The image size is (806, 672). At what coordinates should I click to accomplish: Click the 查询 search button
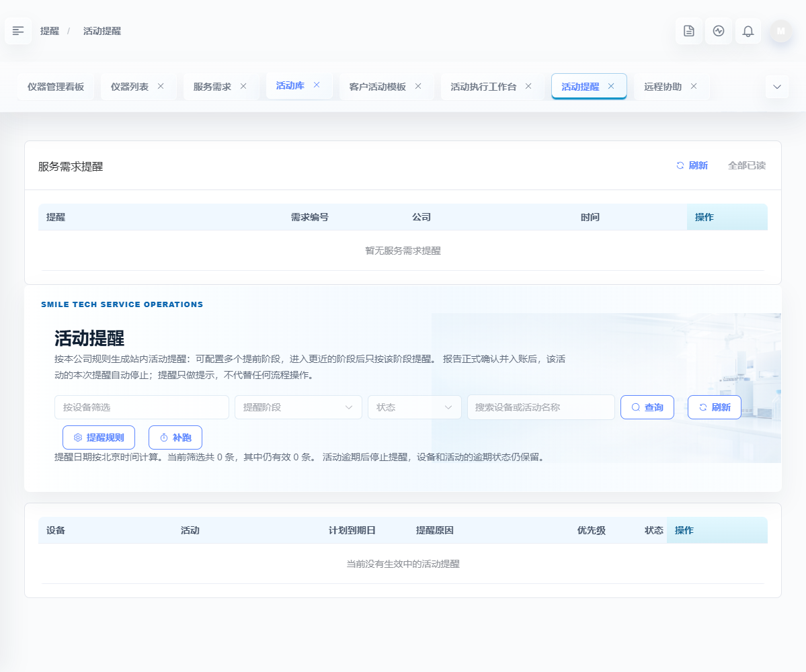pos(647,407)
